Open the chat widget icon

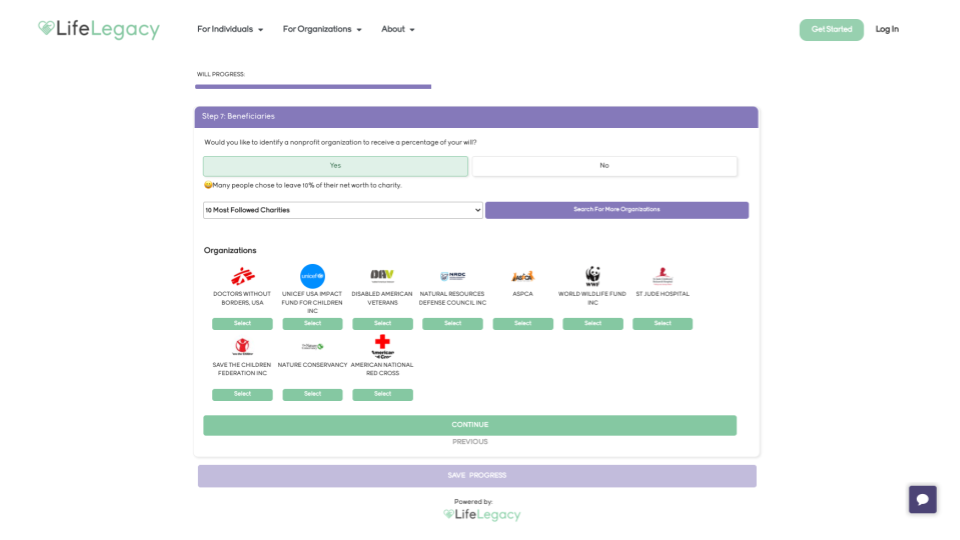(922, 499)
